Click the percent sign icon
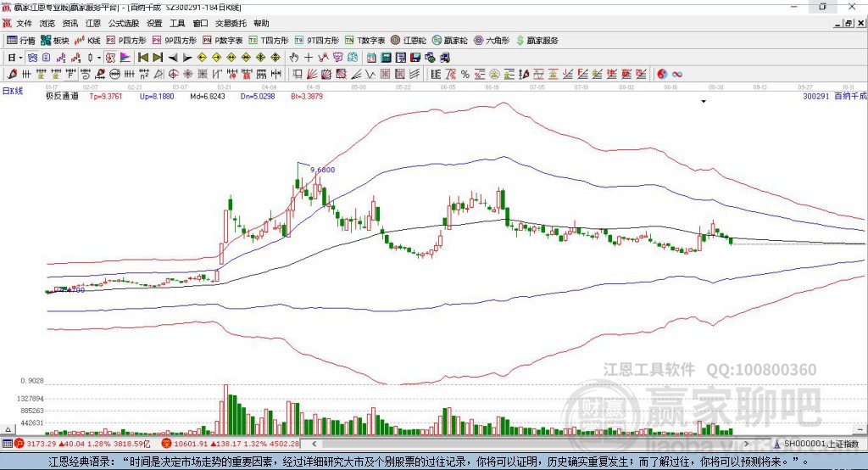Image resolution: width=868 pixels, height=470 pixels. (465, 74)
